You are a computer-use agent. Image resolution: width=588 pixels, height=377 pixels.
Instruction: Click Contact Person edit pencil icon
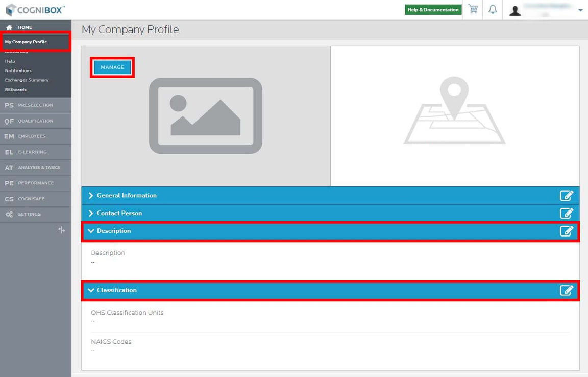tap(566, 213)
